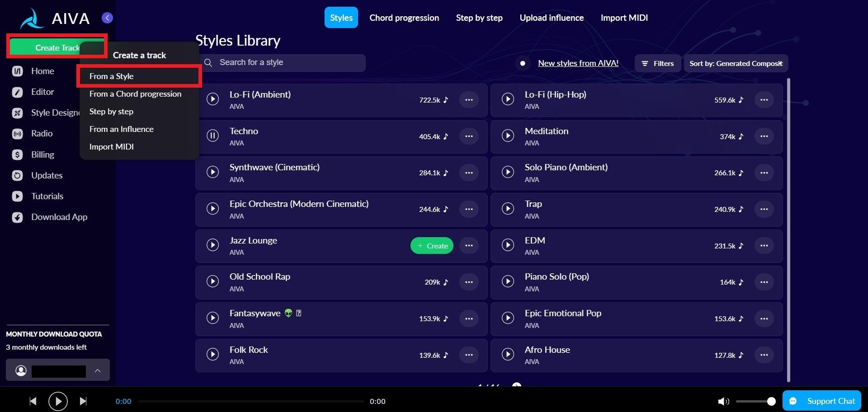The height and width of the screenshot is (412, 868).
Task: Open more options for Lo-Fi (Ambient)
Action: [469, 99]
